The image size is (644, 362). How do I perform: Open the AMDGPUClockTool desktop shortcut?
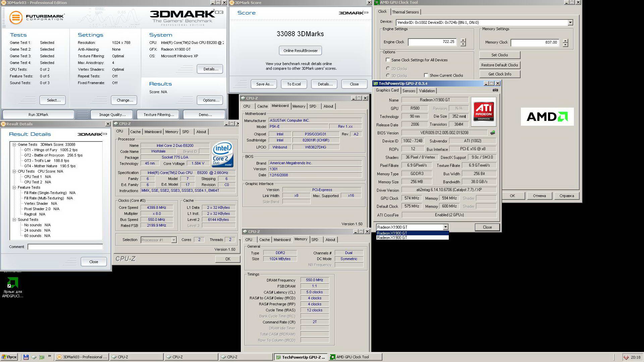pyautogui.click(x=12, y=287)
